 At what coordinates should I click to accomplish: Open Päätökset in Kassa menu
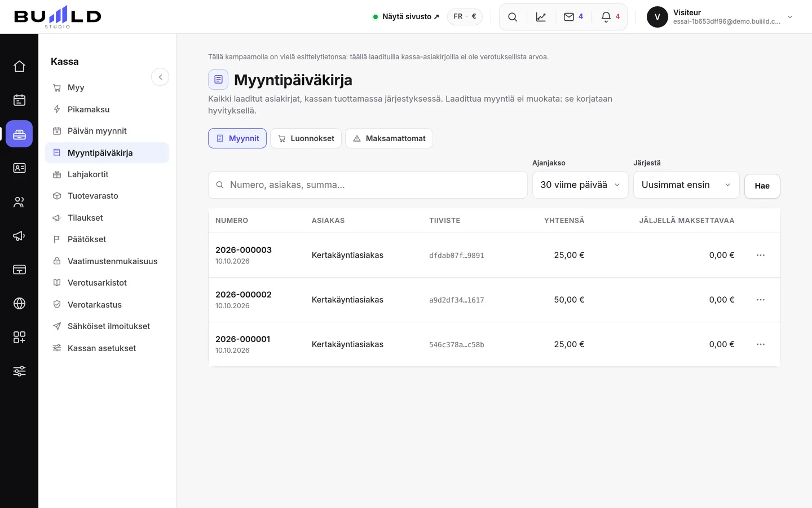pyautogui.click(x=107, y=239)
